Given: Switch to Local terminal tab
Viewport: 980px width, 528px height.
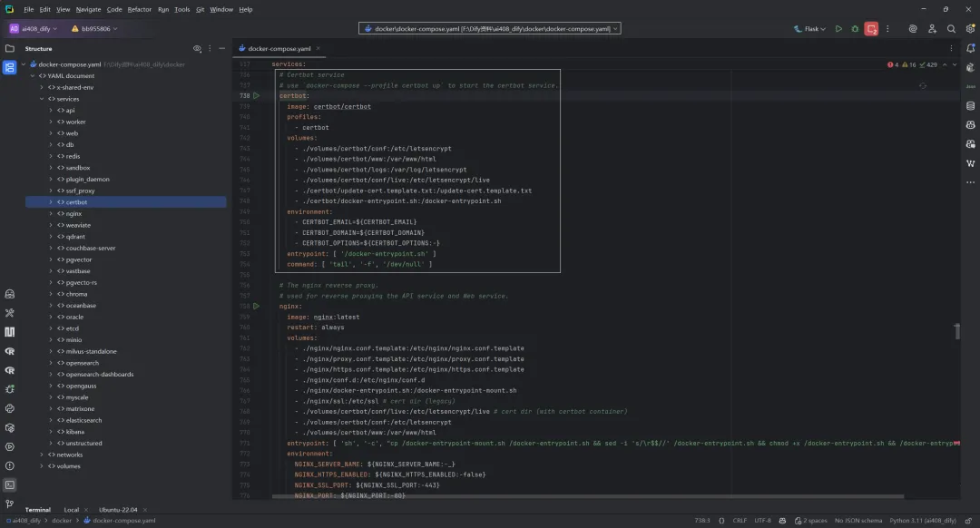Looking at the screenshot, I should (x=72, y=510).
